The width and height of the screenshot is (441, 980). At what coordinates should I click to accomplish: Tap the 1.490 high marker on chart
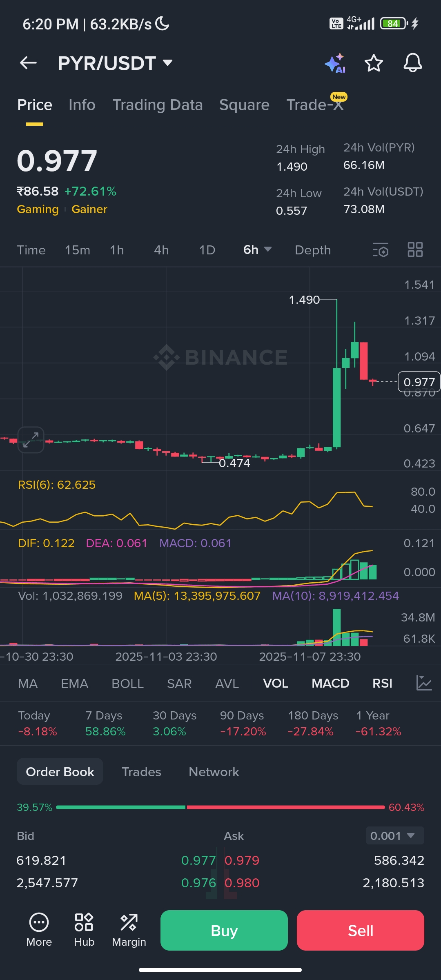click(x=304, y=300)
